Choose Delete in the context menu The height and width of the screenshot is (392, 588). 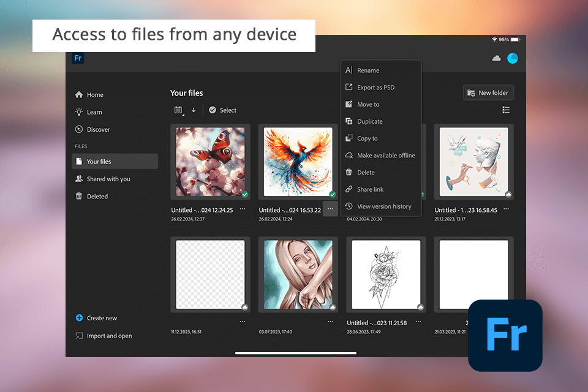pyautogui.click(x=381, y=172)
